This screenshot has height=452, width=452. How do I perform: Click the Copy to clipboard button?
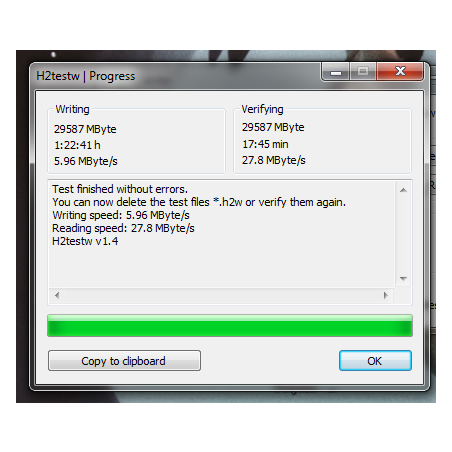click(124, 360)
